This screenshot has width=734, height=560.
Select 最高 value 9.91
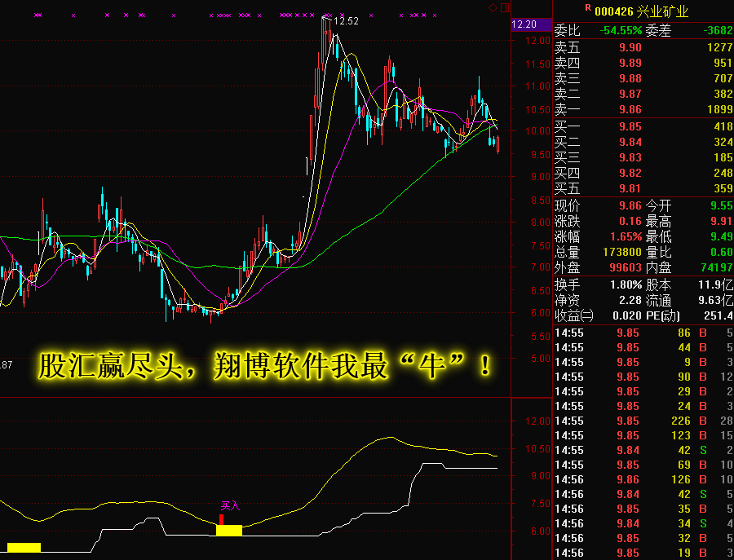(722, 221)
